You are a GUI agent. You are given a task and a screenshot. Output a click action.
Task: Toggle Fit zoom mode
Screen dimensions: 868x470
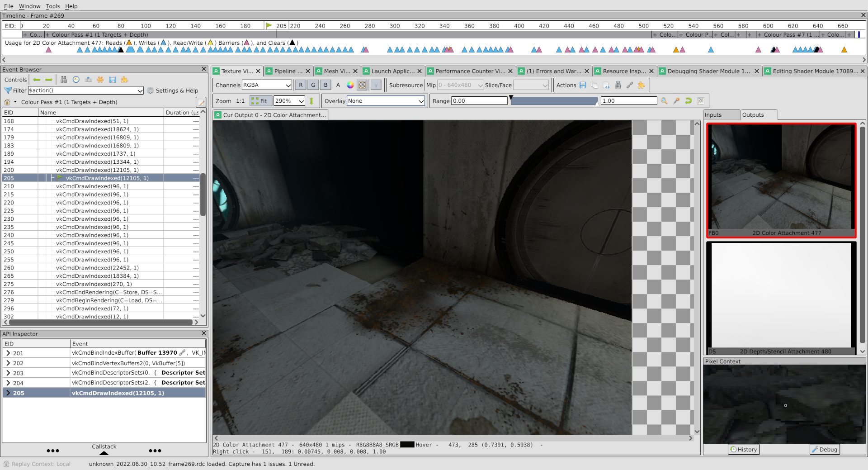260,101
